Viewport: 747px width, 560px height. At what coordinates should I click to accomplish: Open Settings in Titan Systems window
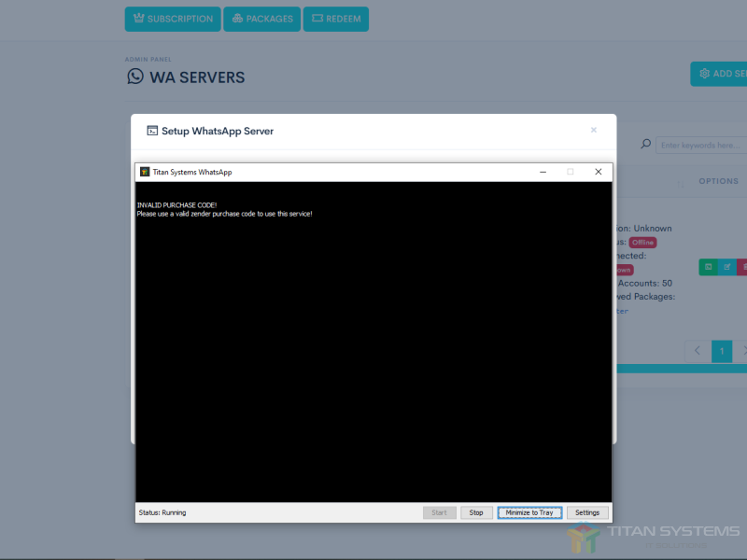(x=587, y=512)
